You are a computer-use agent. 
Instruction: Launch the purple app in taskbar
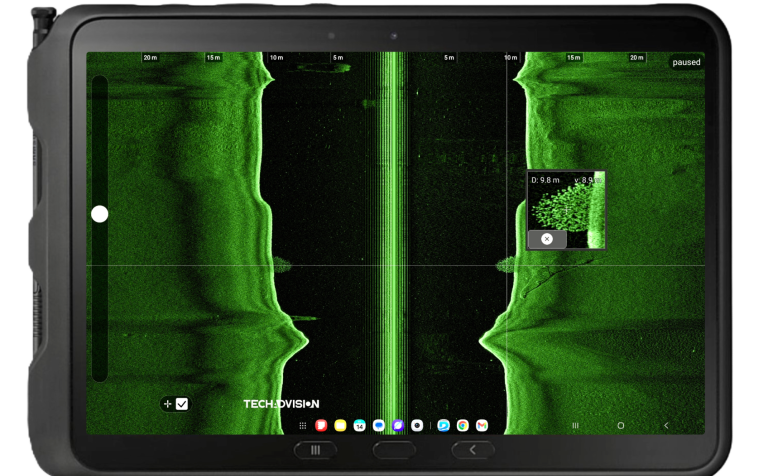tap(398, 425)
